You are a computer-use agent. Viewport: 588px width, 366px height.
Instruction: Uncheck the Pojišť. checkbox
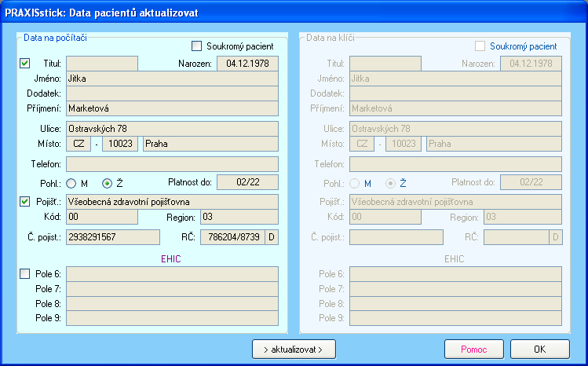[24, 202]
